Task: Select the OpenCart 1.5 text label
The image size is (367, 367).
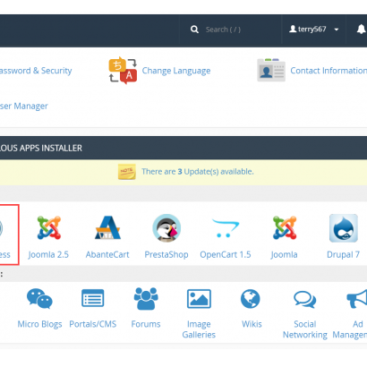Action: [x=225, y=255]
